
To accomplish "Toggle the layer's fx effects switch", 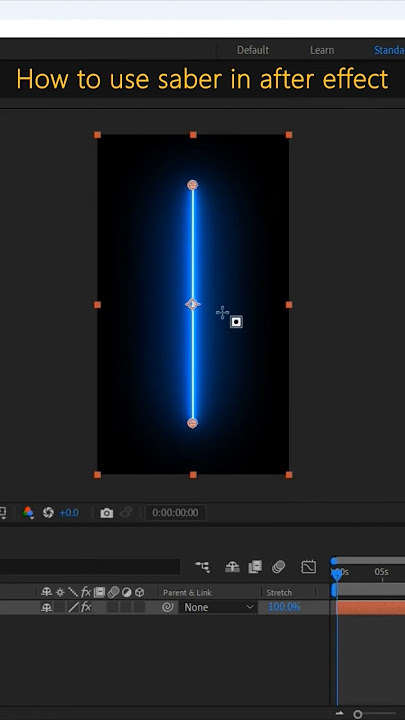I will [86, 608].
